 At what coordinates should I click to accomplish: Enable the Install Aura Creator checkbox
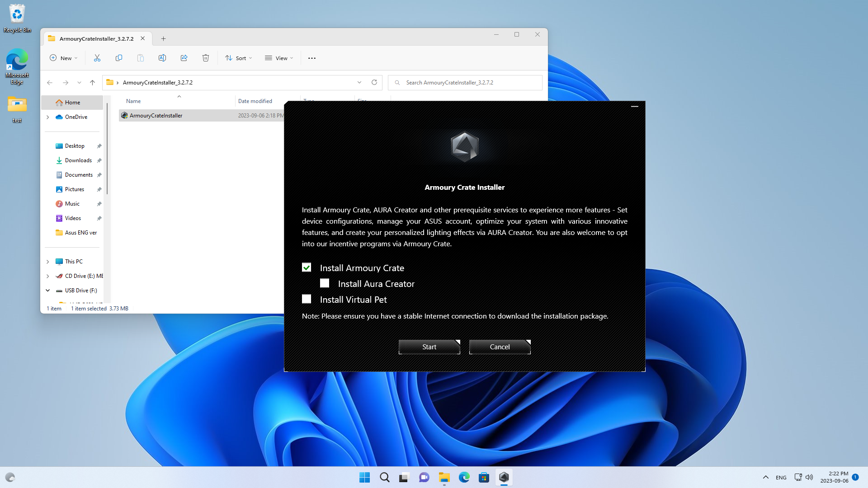coord(325,283)
